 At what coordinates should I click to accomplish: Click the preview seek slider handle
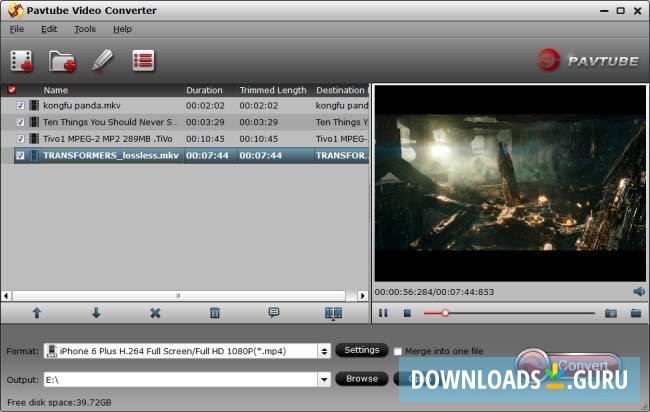click(445, 313)
